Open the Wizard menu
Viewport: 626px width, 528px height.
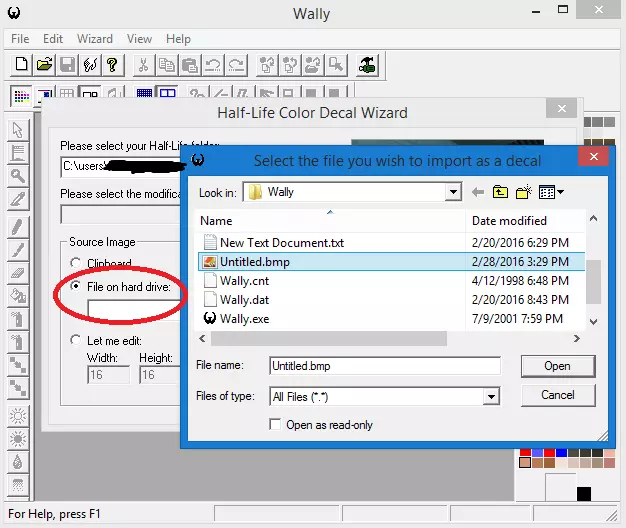pos(95,39)
